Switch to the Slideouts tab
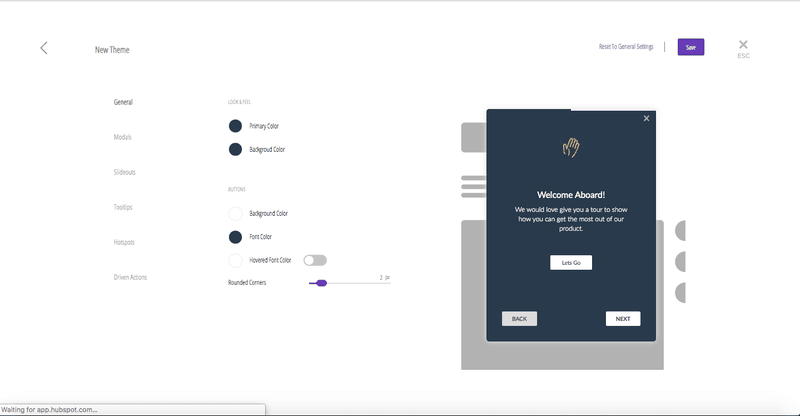The height and width of the screenshot is (416, 800). [x=124, y=172]
